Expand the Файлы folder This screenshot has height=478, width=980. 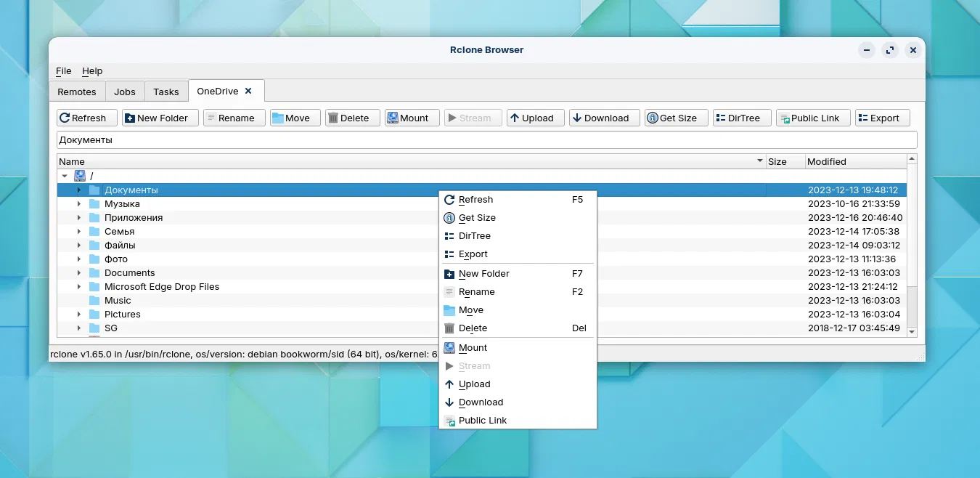tap(79, 245)
